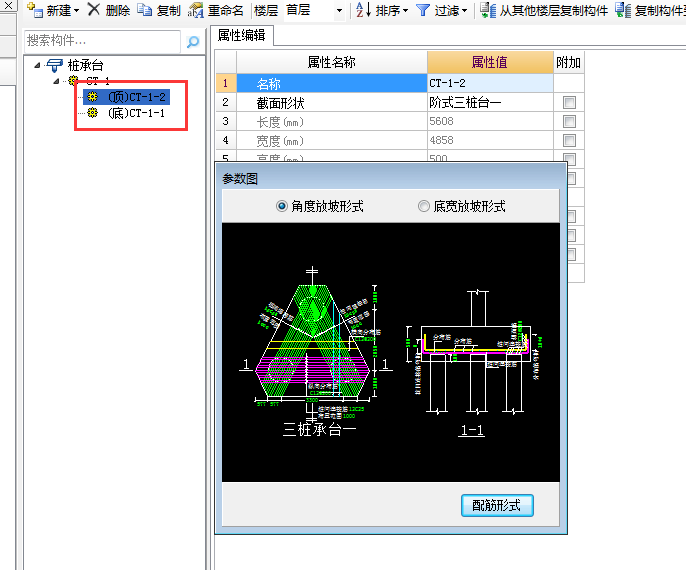The height and width of the screenshot is (570, 686).
Task: Click the 排序 A-Z sort icon
Action: coord(363,10)
